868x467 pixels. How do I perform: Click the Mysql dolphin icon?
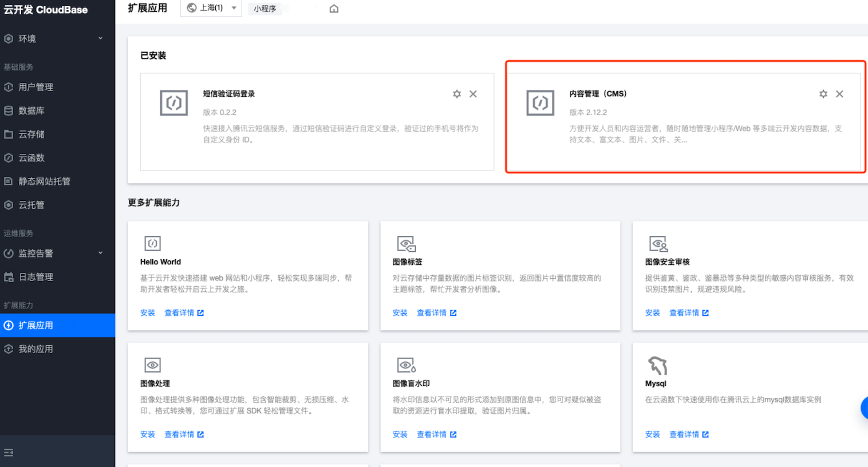[x=658, y=365]
